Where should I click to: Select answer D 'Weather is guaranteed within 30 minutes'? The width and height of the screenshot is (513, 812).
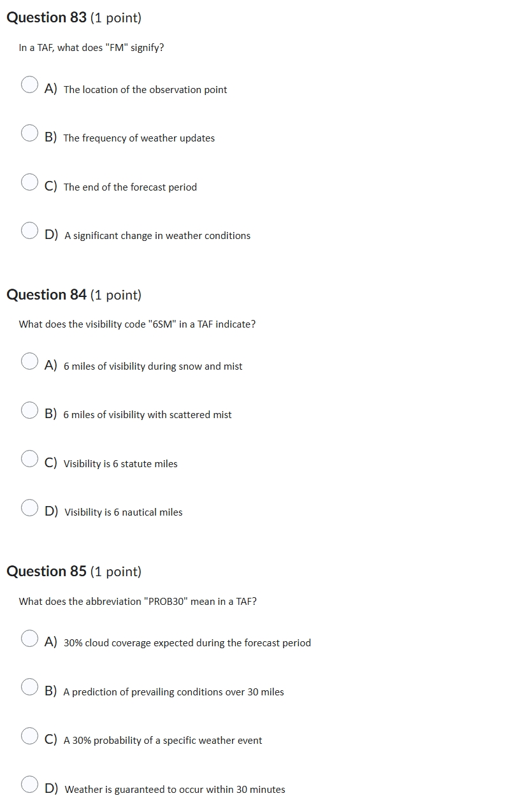coord(29,784)
